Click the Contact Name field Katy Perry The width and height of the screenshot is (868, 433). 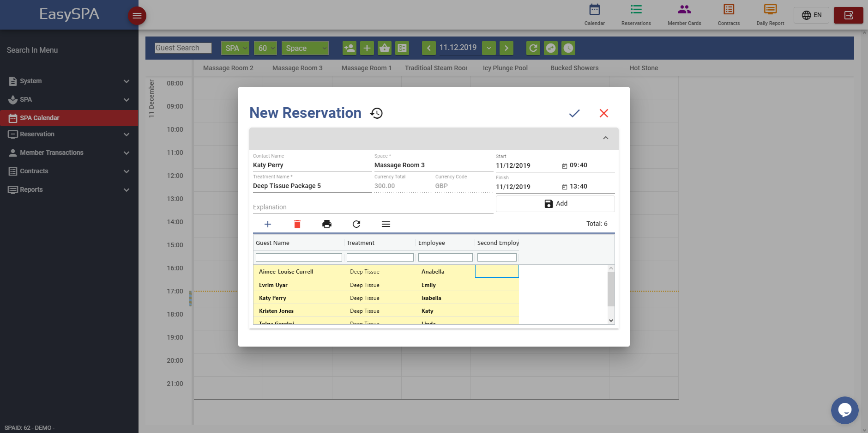(312, 165)
